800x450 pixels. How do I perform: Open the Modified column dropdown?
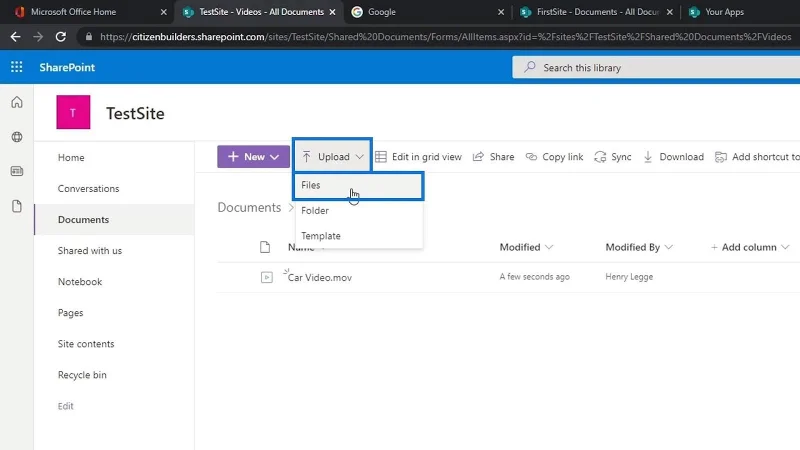[x=526, y=247]
